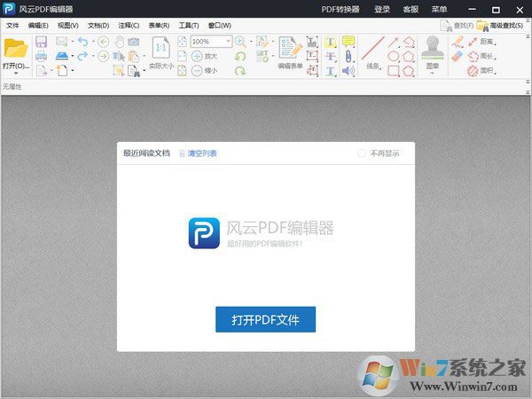Select the Hand tool
This screenshot has height=399, width=532.
(x=119, y=42)
